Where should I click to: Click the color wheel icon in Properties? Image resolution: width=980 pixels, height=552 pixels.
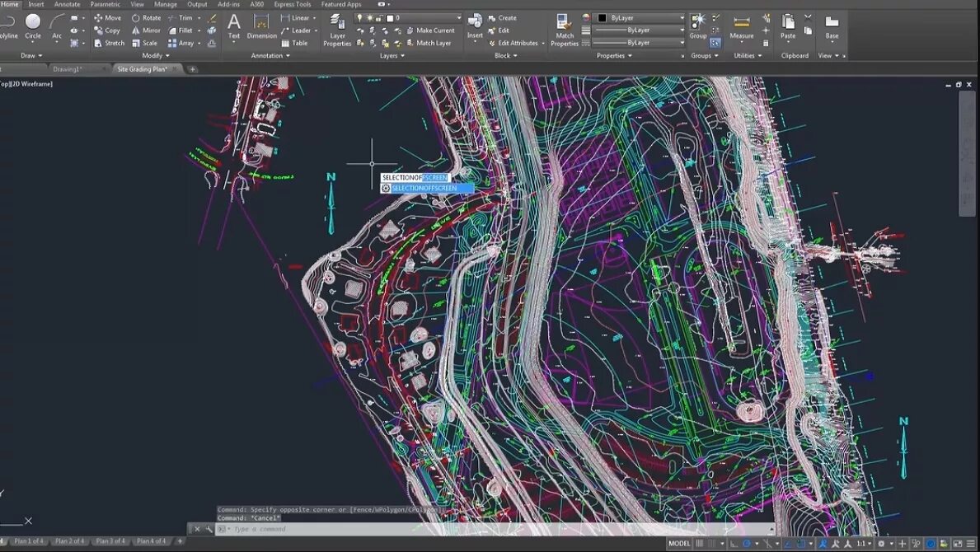point(586,18)
